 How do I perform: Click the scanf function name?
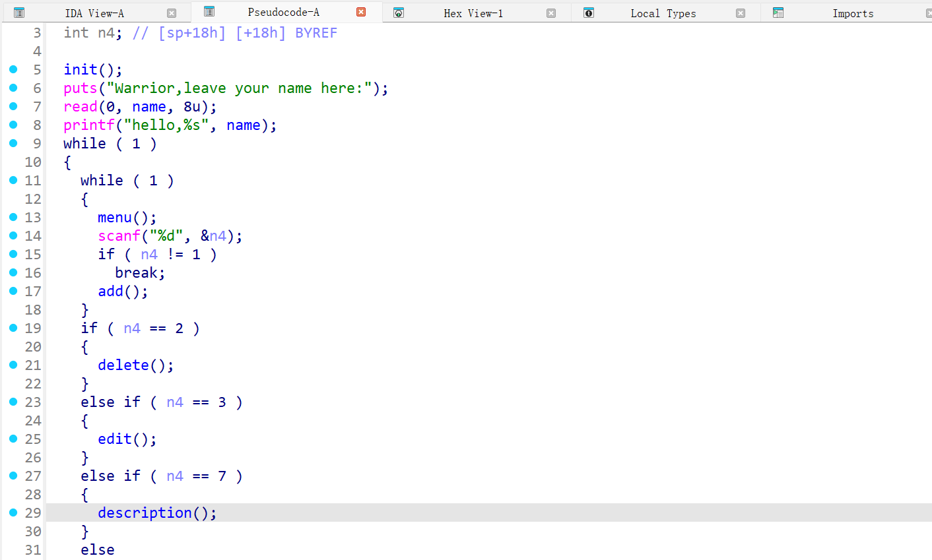pos(119,235)
